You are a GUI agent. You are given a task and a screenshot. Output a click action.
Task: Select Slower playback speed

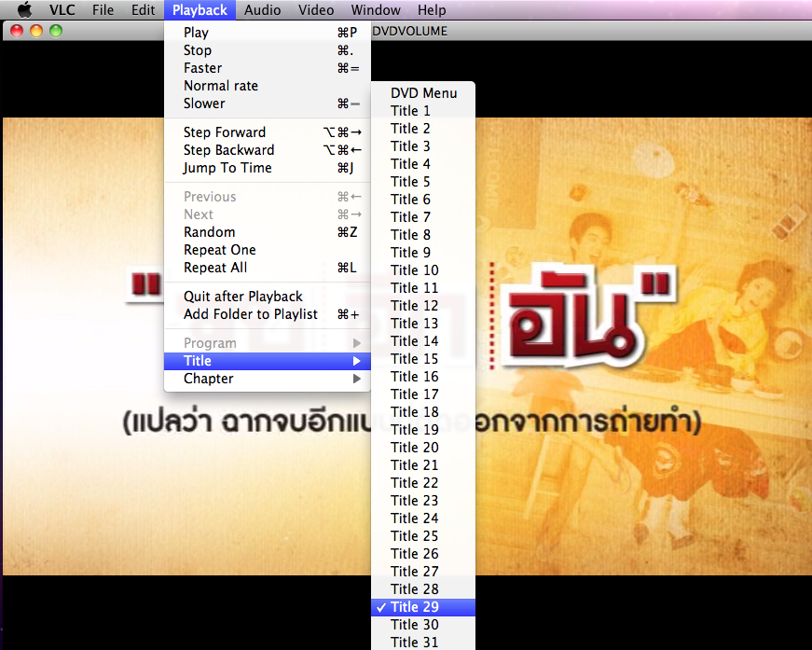[x=268, y=104]
